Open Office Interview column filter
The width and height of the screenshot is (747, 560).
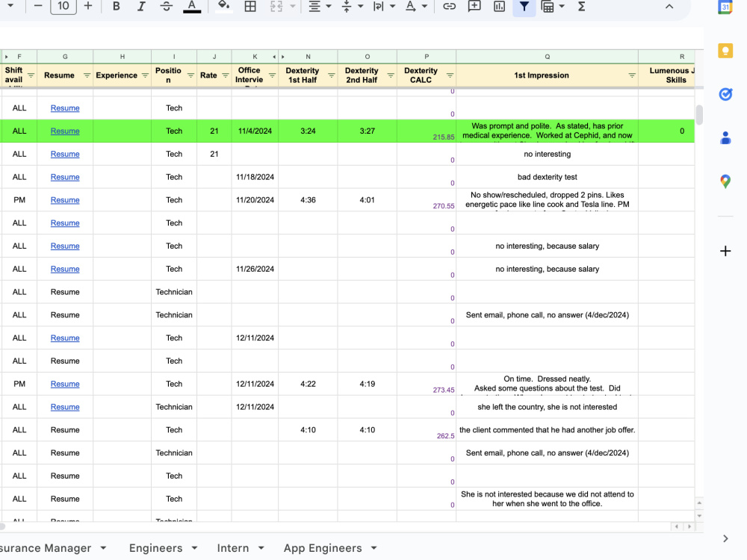click(x=272, y=75)
